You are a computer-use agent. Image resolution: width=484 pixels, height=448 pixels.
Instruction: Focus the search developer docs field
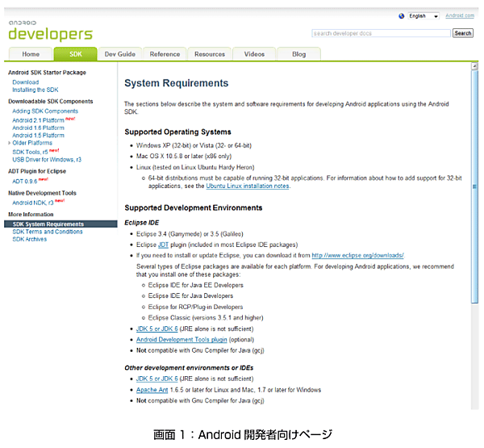(x=381, y=33)
